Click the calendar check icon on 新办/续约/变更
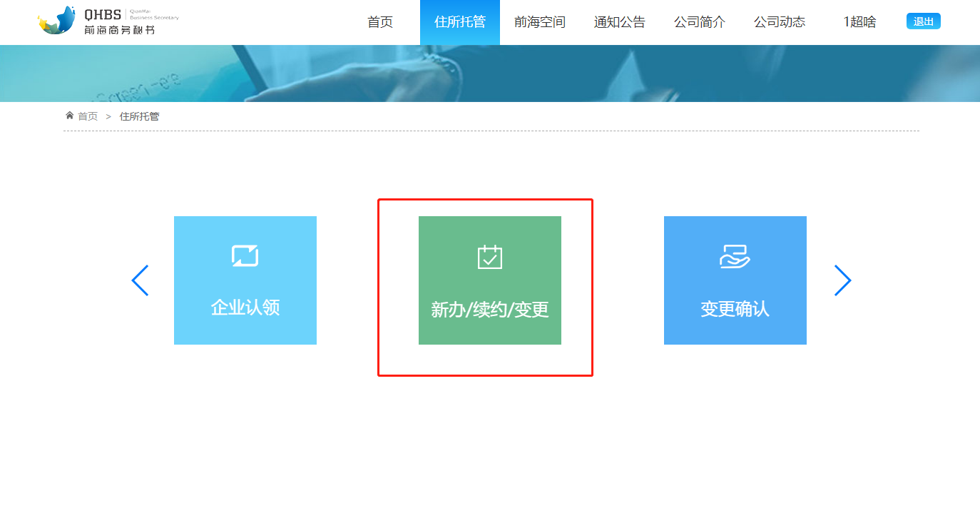Image resolution: width=980 pixels, height=528 pixels. click(489, 257)
